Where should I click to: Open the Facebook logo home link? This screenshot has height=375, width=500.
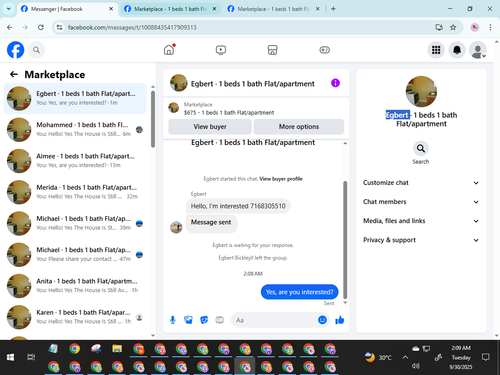(x=15, y=50)
